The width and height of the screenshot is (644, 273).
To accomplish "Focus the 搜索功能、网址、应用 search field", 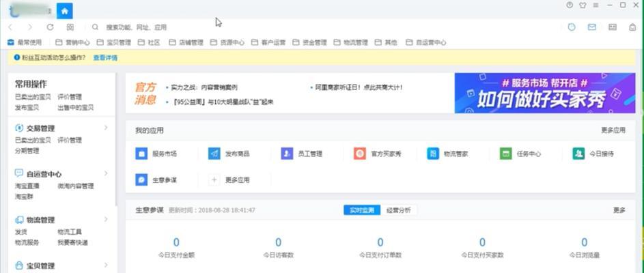I will [x=137, y=27].
